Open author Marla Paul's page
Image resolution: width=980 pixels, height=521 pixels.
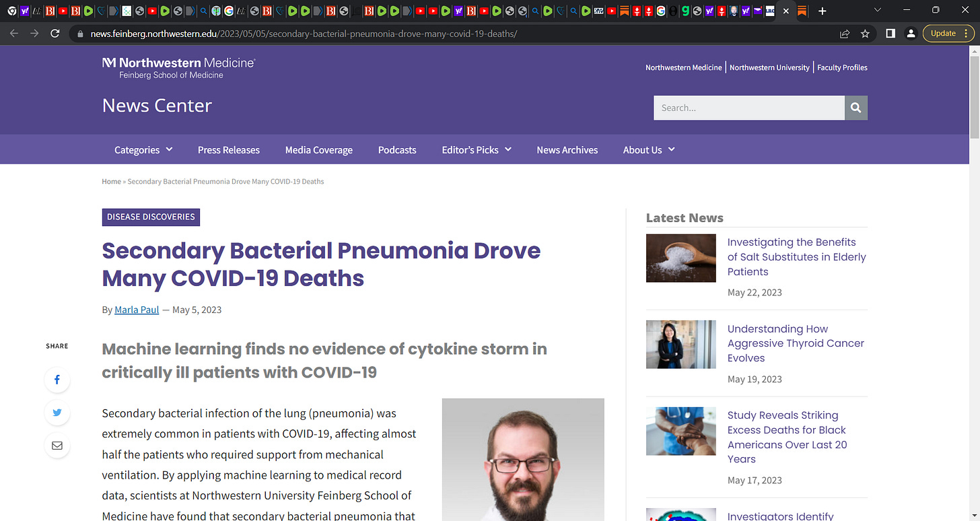point(137,310)
